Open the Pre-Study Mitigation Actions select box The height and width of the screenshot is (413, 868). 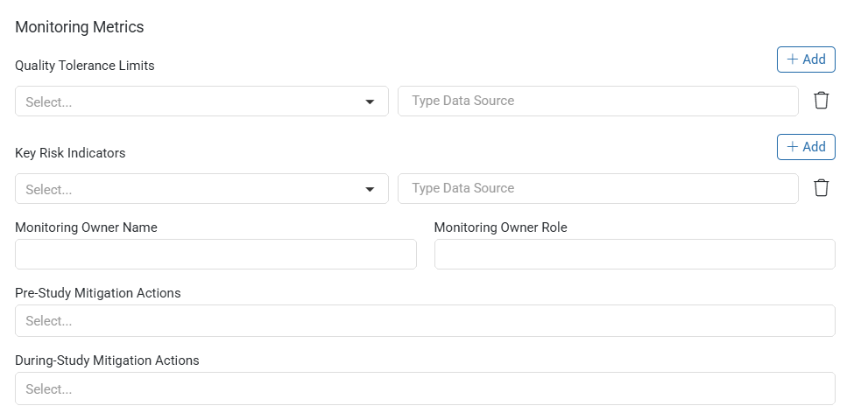pyautogui.click(x=425, y=320)
